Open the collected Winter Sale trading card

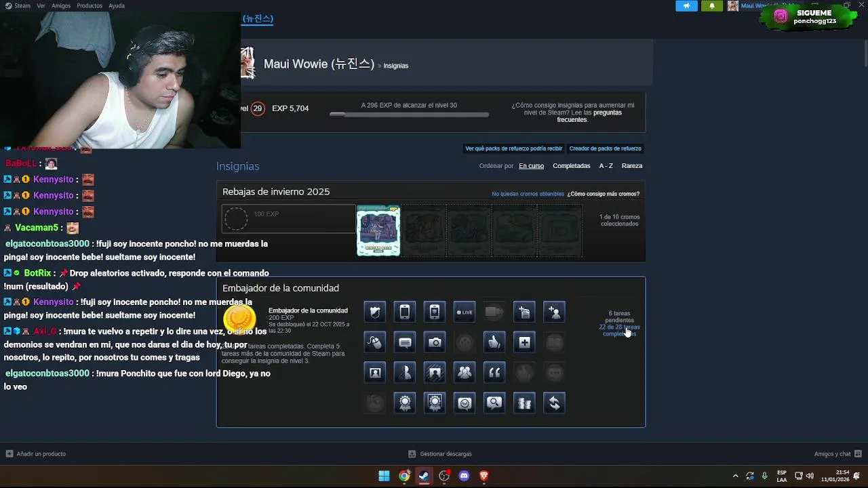(378, 230)
